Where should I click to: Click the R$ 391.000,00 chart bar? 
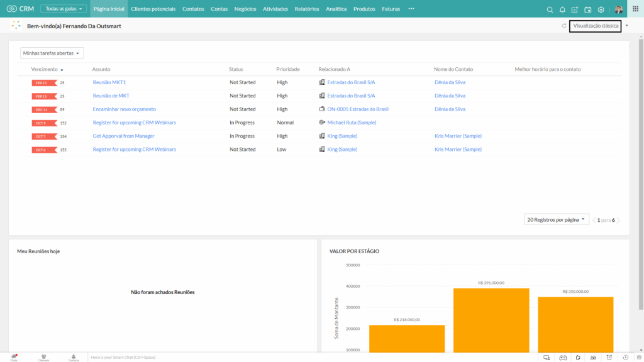[x=491, y=320]
